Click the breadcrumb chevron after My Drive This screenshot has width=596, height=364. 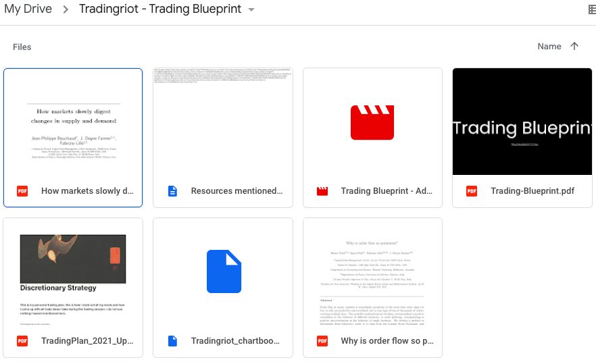pos(66,9)
